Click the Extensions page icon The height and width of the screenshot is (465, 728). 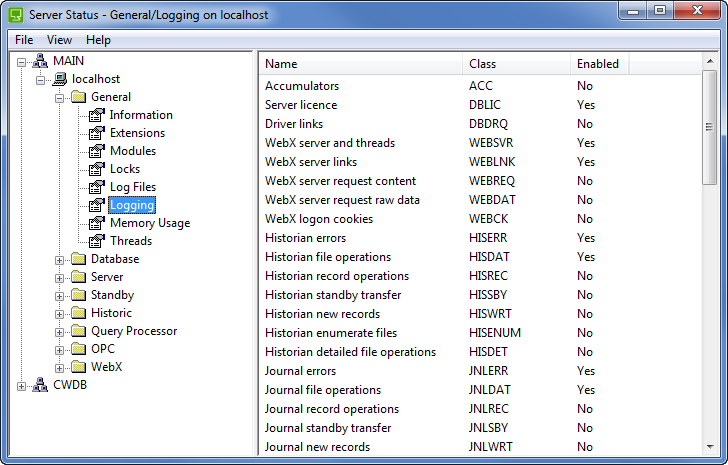coord(97,133)
